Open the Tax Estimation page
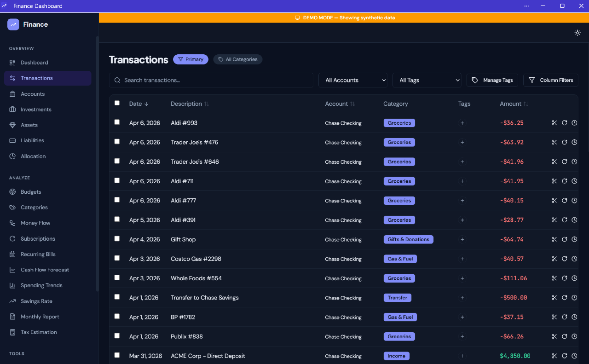This screenshot has height=364, width=589. [x=39, y=332]
